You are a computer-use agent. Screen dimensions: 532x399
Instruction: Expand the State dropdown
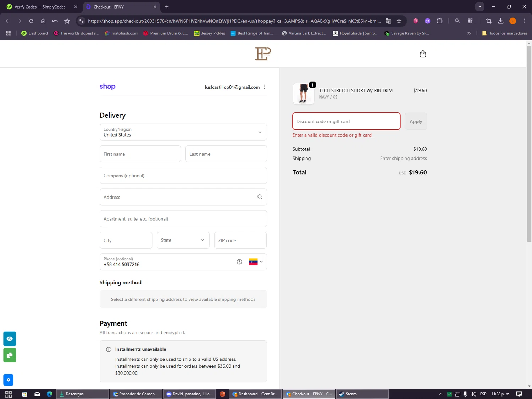(x=183, y=240)
